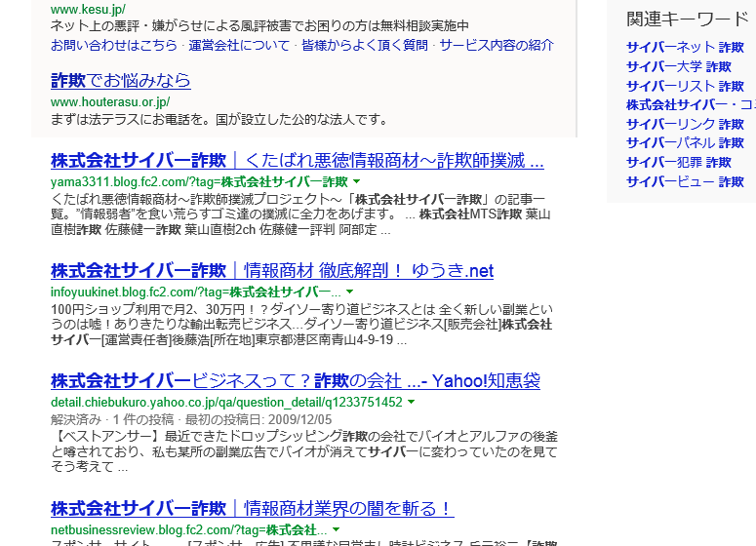Viewport: 756px width, 546px height.
Task: Expand the yama3311.blog.fc2.com URL dropdown arrow
Action: click(x=357, y=181)
